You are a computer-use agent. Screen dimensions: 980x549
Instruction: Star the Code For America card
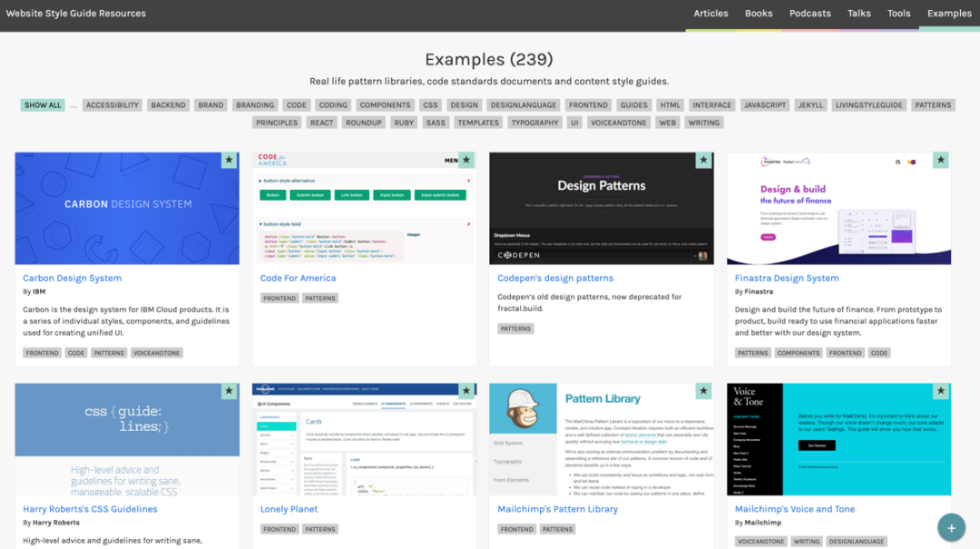pos(466,160)
